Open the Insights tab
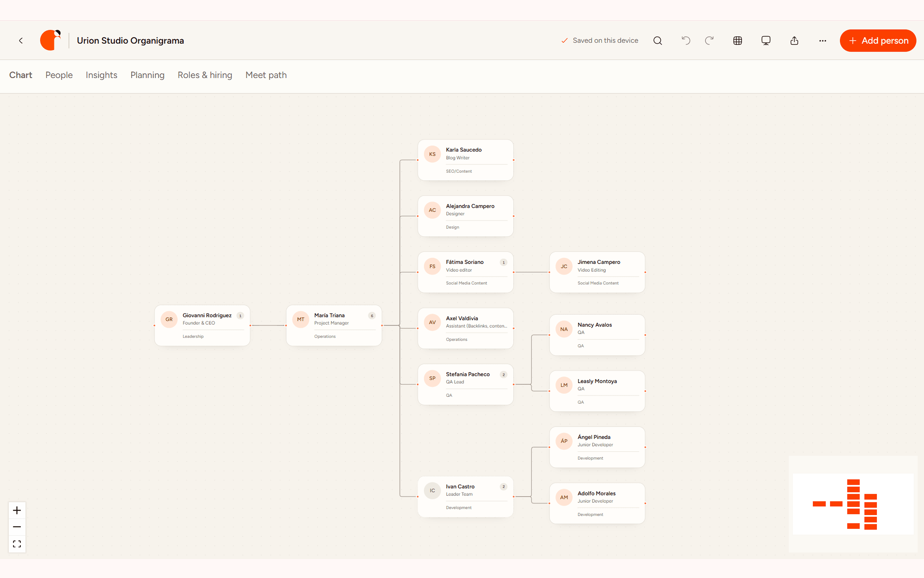The width and height of the screenshot is (924, 578). click(102, 75)
